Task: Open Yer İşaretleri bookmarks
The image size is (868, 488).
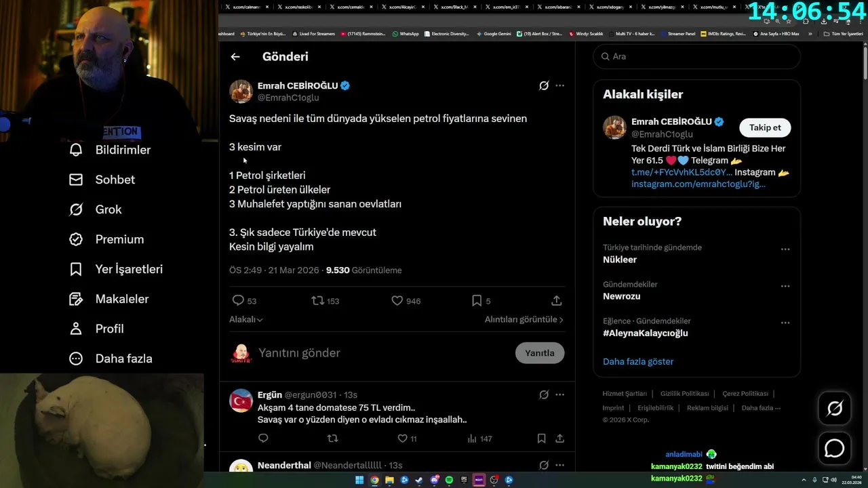Action: (116, 269)
